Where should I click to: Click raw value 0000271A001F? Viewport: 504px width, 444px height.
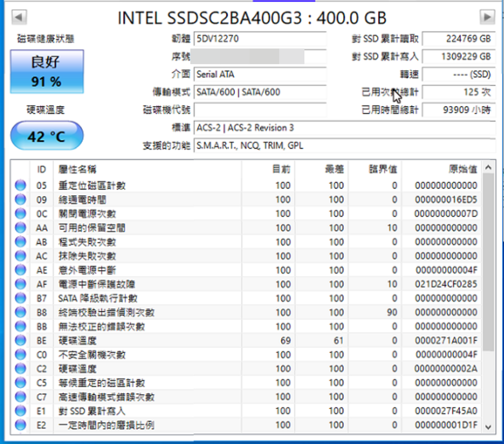pos(446,341)
